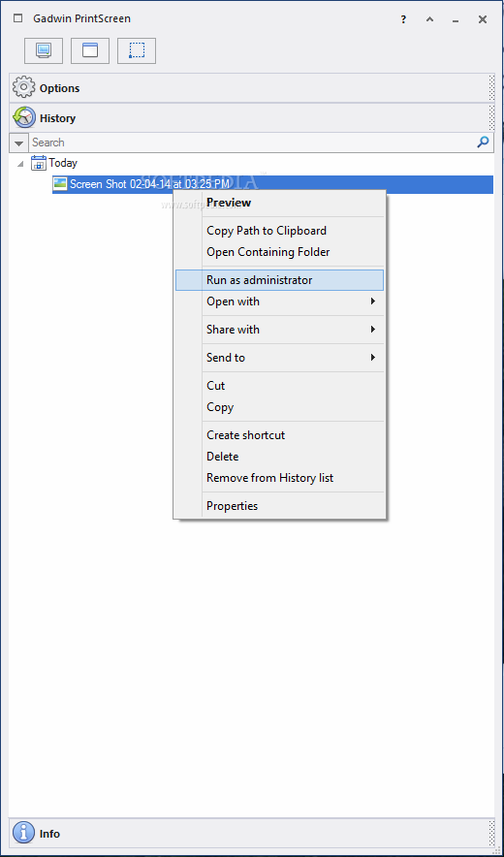Open Properties from the context menu
Viewport: 504px width, 857px height.
pos(279,506)
